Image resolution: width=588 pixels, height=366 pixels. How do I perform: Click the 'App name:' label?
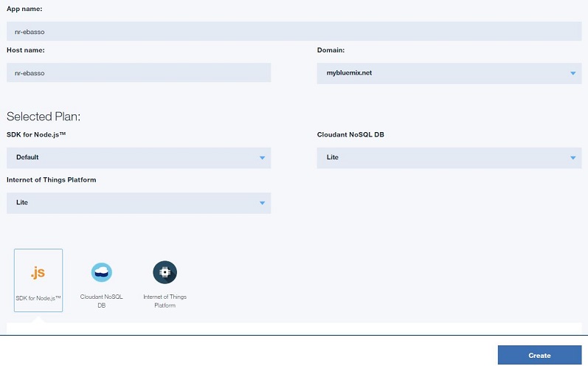pos(24,9)
